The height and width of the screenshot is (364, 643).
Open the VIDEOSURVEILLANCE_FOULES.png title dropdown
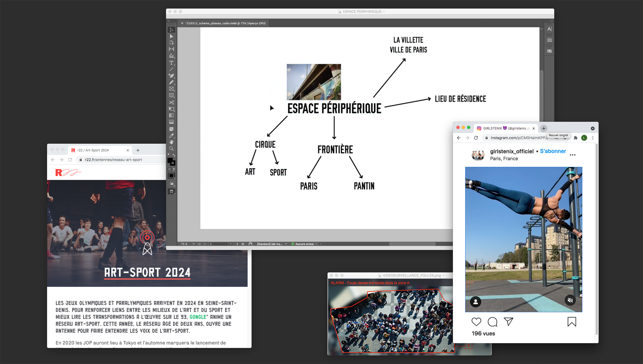pyautogui.click(x=443, y=275)
